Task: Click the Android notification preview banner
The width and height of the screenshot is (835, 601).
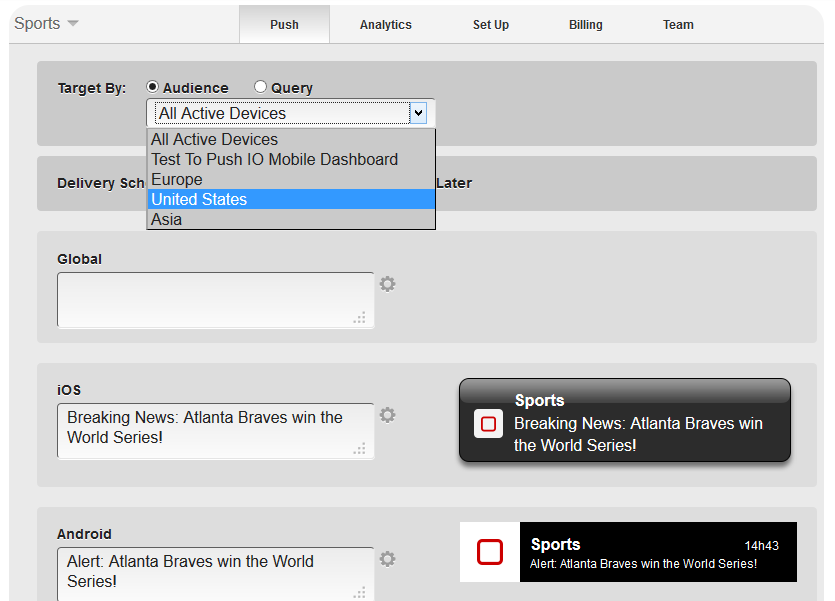Action: tap(628, 551)
